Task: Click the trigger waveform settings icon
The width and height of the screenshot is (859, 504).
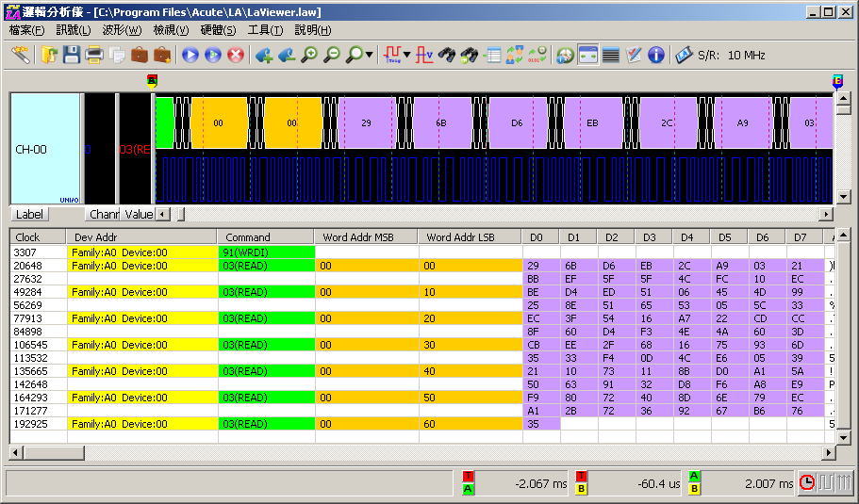Action: [x=392, y=55]
